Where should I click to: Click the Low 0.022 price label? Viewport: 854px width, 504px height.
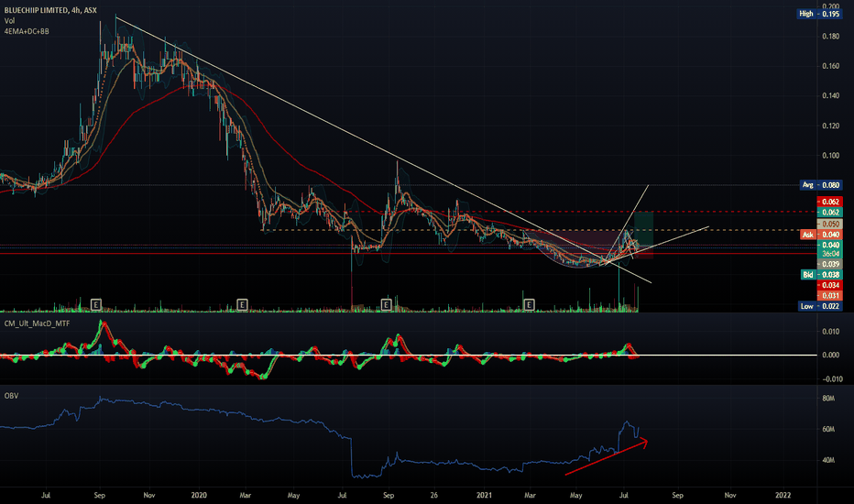coord(820,306)
